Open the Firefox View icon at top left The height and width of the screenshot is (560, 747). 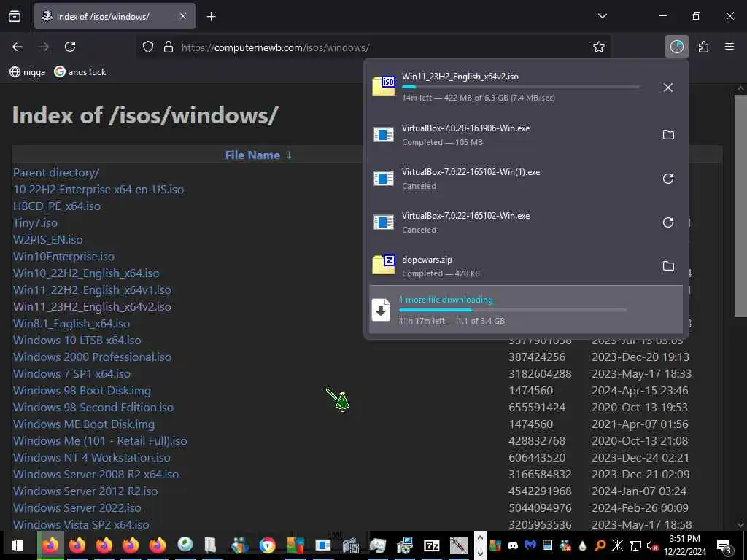pyautogui.click(x=15, y=17)
